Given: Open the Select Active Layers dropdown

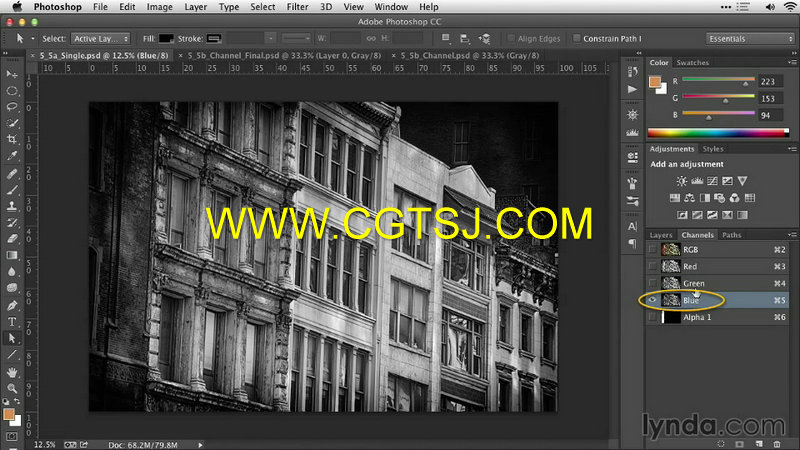Looking at the screenshot, I should point(101,39).
